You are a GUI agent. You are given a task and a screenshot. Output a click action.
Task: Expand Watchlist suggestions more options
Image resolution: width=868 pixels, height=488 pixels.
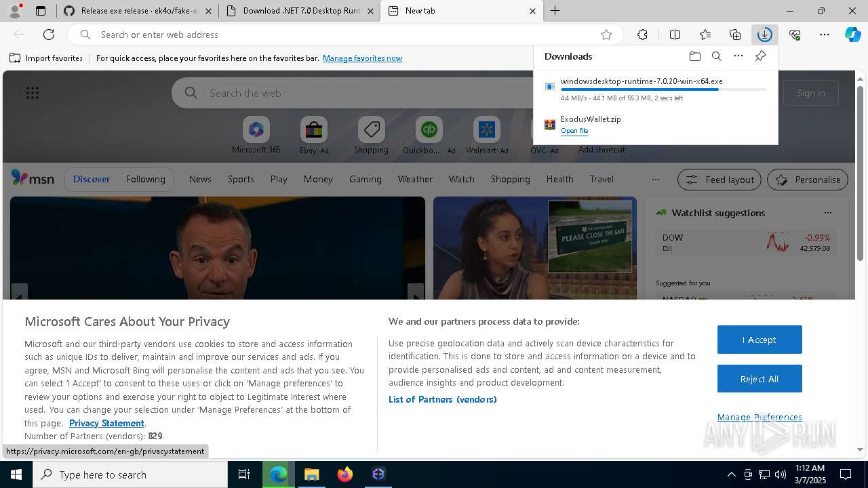[827, 213]
